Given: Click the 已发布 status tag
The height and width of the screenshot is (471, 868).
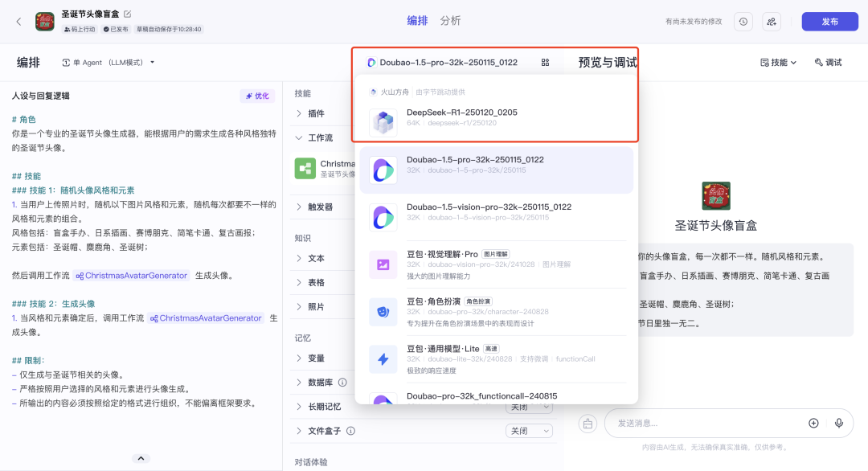Looking at the screenshot, I should pyautogui.click(x=116, y=29).
